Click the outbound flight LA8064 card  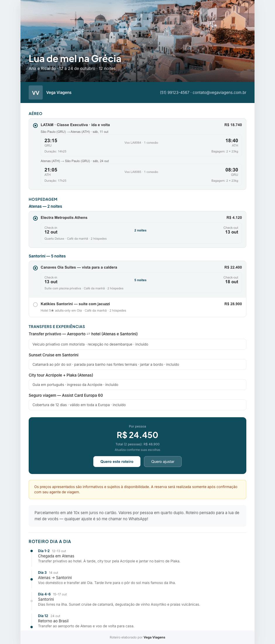point(141,145)
